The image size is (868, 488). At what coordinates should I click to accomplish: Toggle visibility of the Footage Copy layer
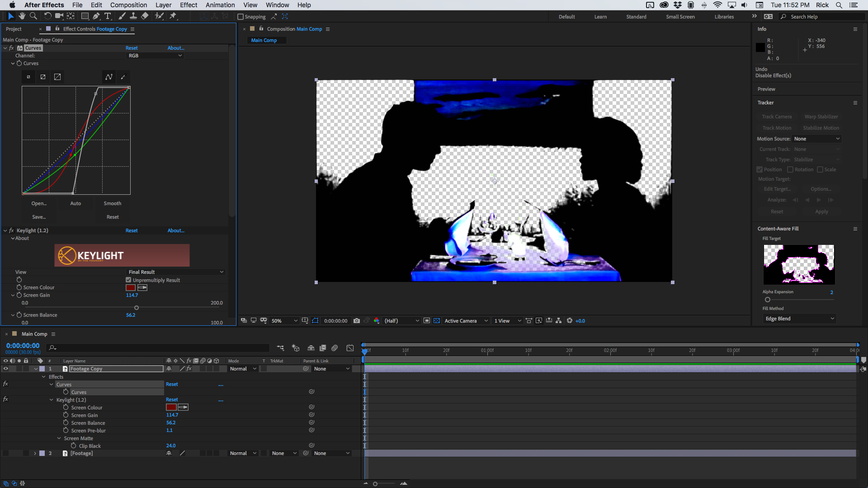(x=5, y=369)
